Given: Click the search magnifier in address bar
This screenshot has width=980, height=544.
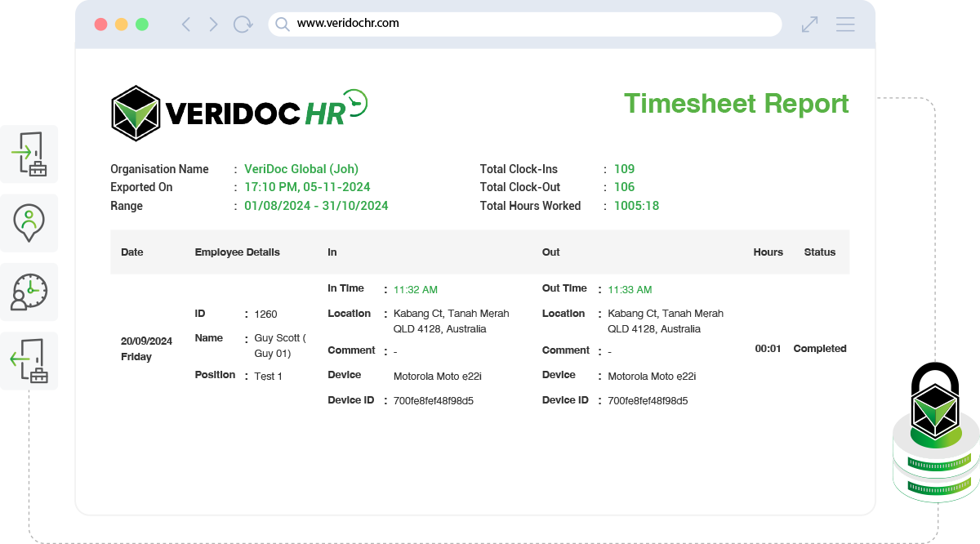Looking at the screenshot, I should (x=283, y=25).
